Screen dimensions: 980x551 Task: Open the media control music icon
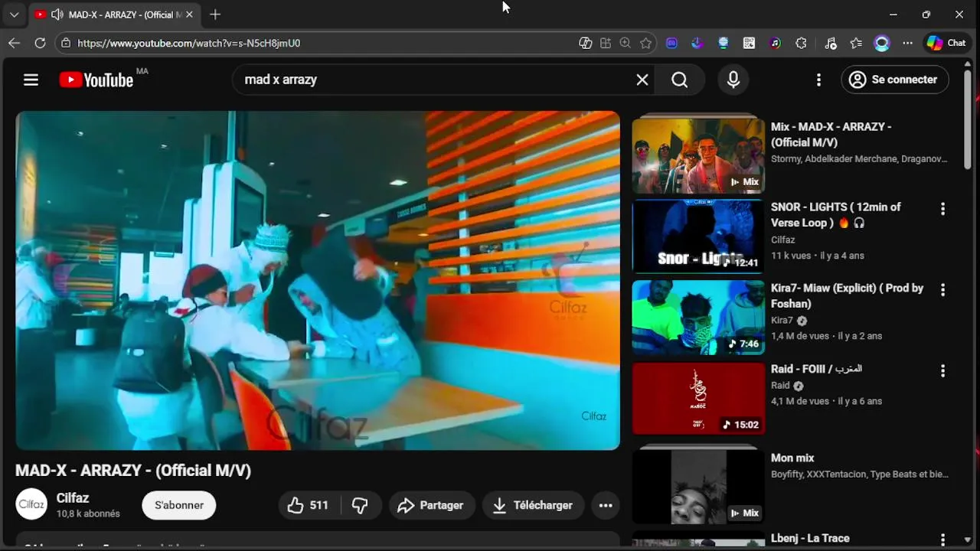[x=831, y=43]
